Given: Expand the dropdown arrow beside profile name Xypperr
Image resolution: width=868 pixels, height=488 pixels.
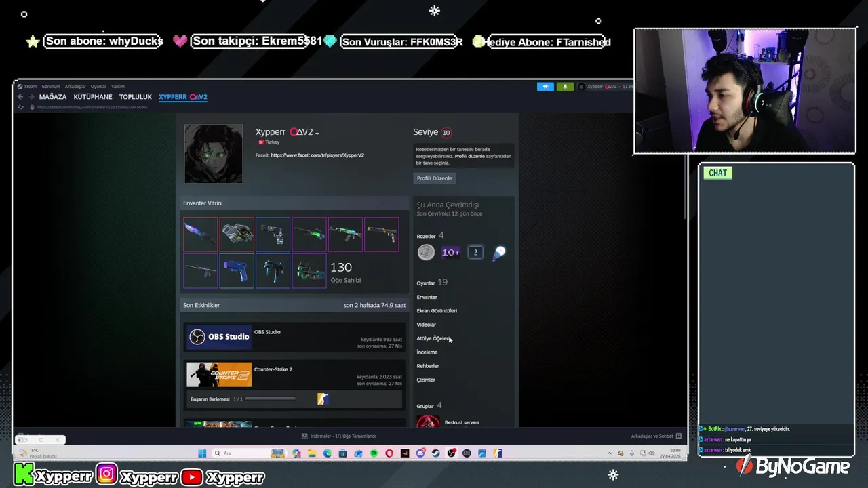Looking at the screenshot, I should (317, 134).
